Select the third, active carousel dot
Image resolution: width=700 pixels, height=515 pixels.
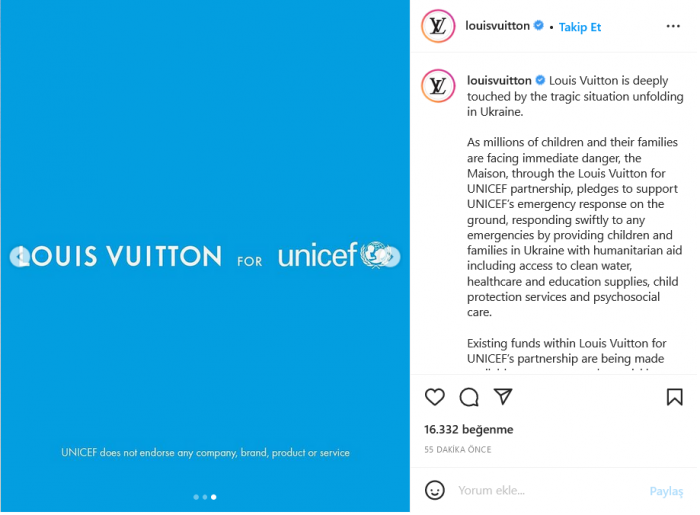213,497
